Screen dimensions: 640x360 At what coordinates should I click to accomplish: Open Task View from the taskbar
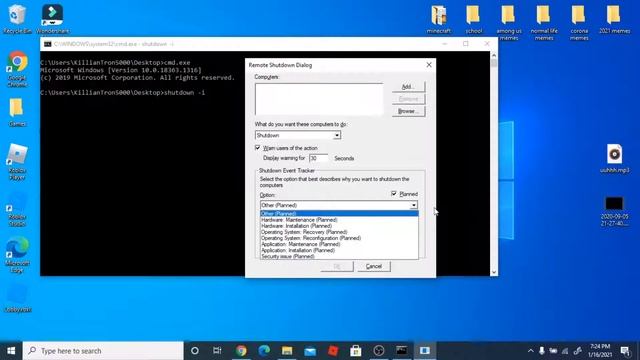[217, 351]
